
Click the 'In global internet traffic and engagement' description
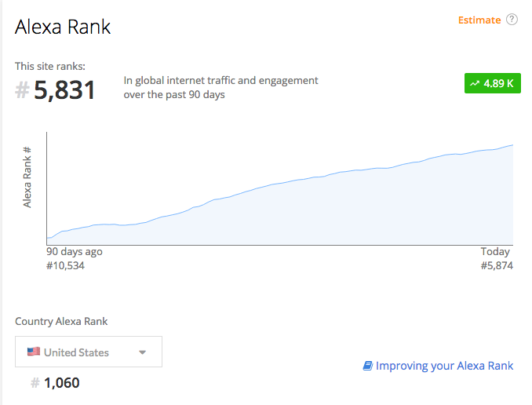220,81
